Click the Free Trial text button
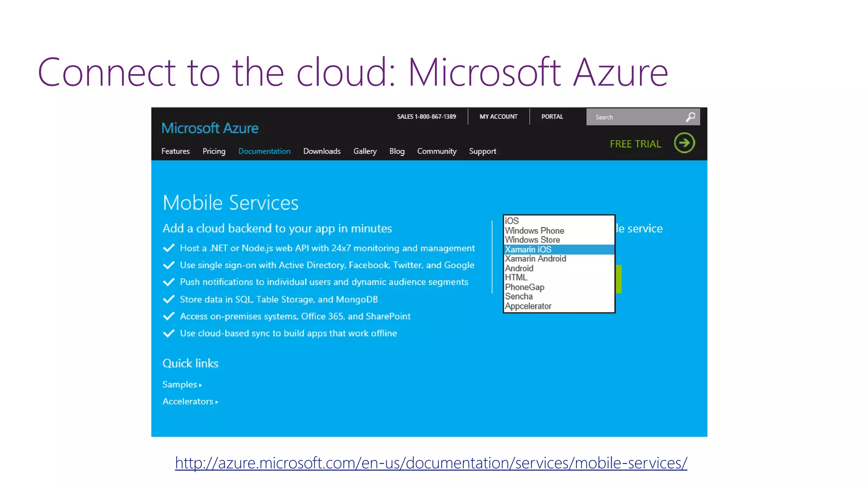The height and width of the screenshot is (488, 868). 635,144
